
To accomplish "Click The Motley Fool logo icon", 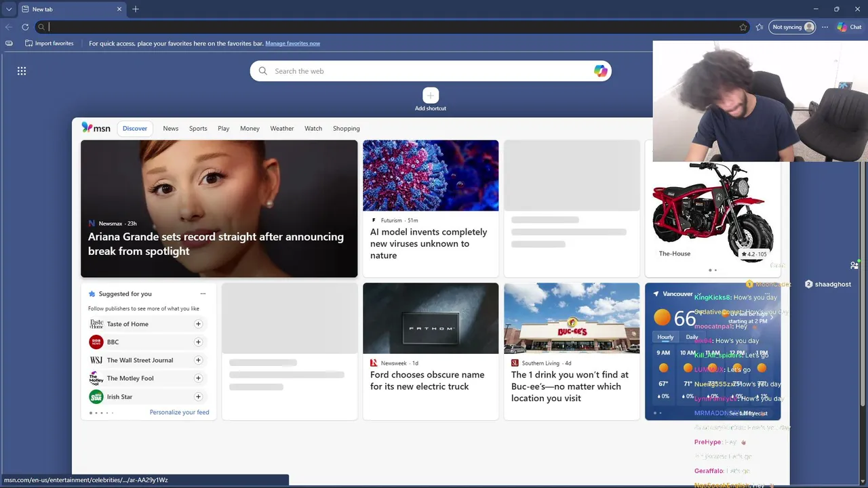I will pos(96,378).
